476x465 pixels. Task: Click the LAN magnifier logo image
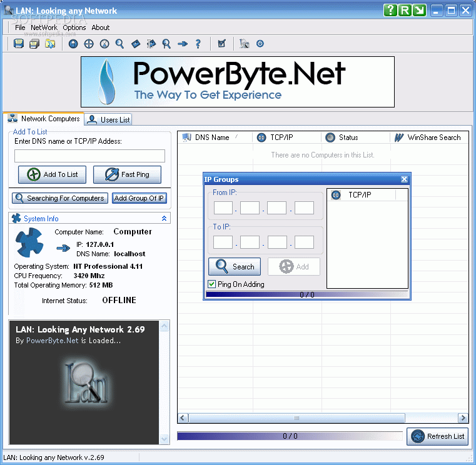[86, 383]
